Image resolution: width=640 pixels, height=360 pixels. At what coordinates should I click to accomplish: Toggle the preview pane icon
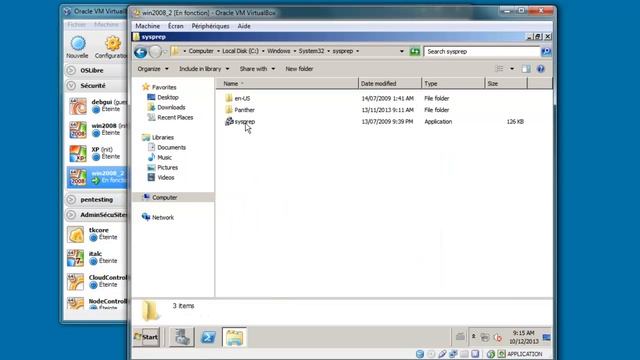click(x=526, y=69)
